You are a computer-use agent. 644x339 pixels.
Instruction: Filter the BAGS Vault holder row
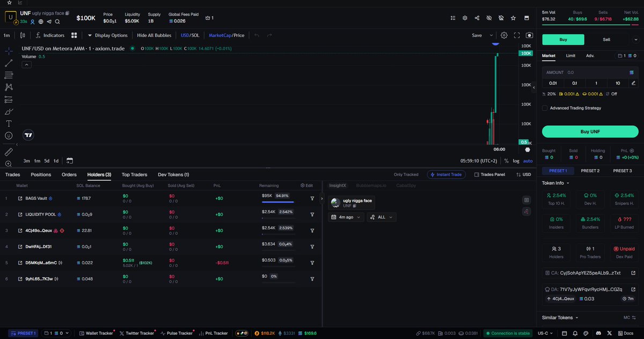[312, 198]
